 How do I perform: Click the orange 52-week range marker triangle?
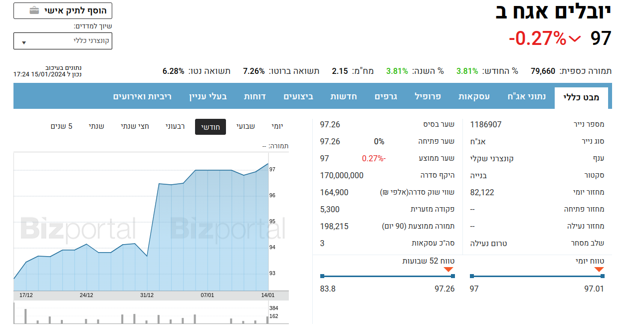[x=449, y=270]
